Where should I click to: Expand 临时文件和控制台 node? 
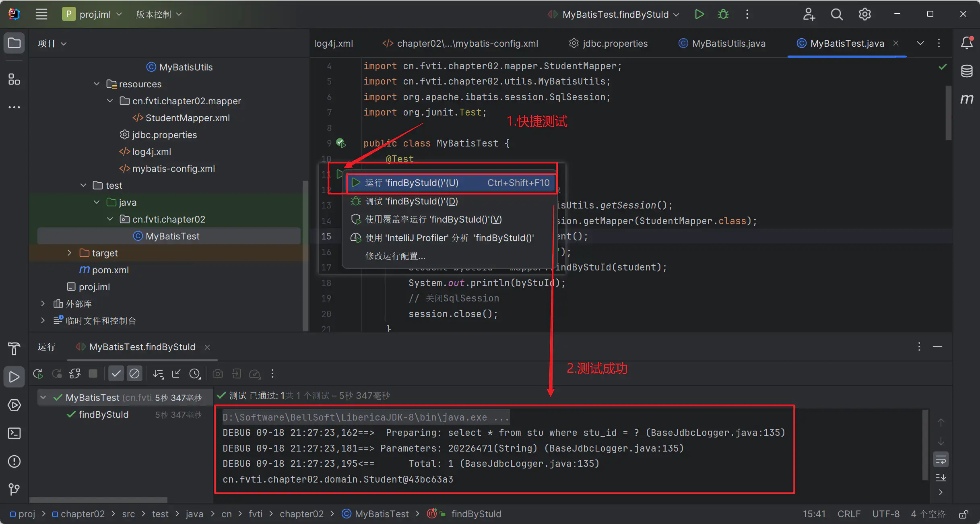point(43,321)
